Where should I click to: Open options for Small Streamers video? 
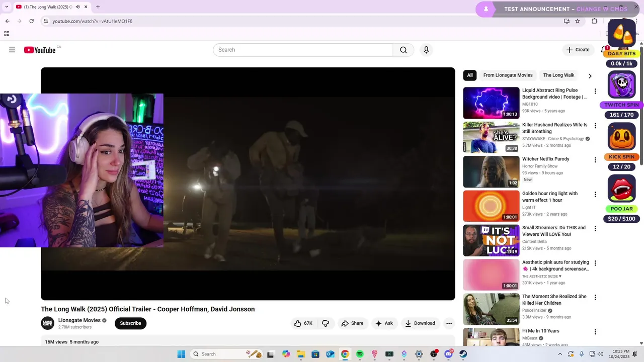[595, 229]
